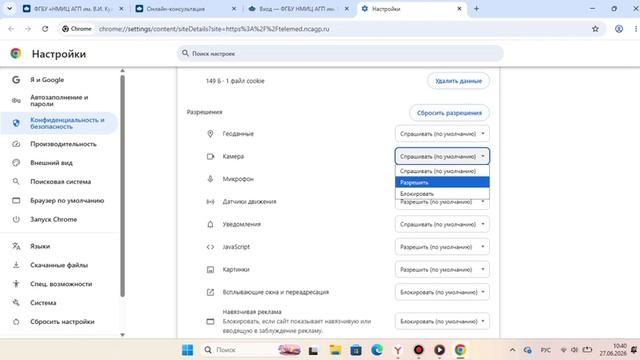
Task: Bookmark this page with the star icon
Action: 595,29
